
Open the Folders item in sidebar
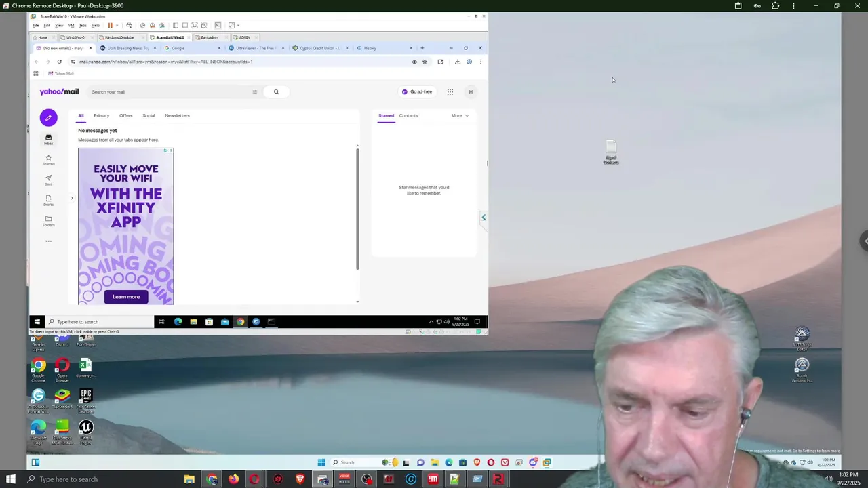tap(48, 221)
